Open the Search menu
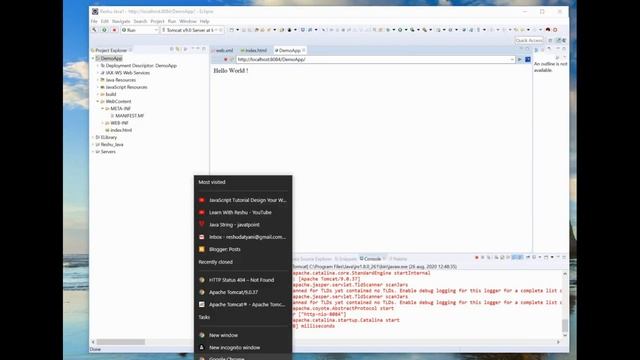640x360 pixels. (140, 21)
